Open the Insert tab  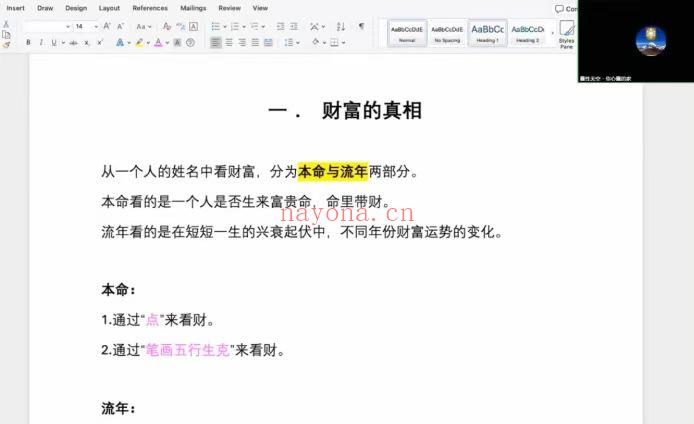click(15, 8)
